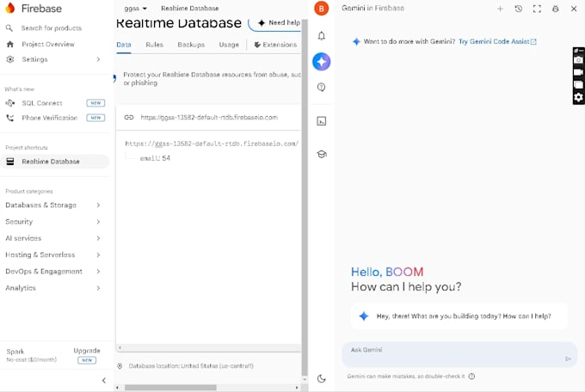Click 'Database location: United States' text
Image resolution: width=585 pixels, height=392 pixels.
[x=191, y=366]
